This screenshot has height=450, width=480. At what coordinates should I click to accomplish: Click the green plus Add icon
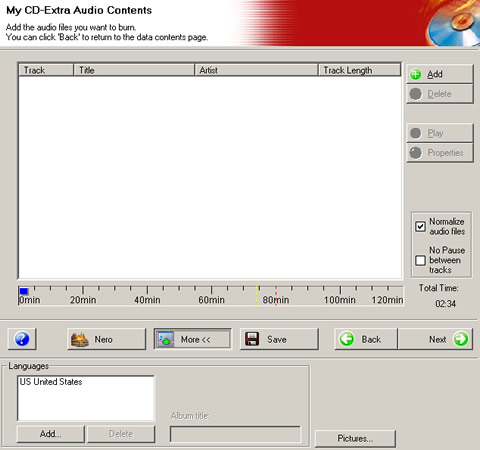[x=415, y=74]
